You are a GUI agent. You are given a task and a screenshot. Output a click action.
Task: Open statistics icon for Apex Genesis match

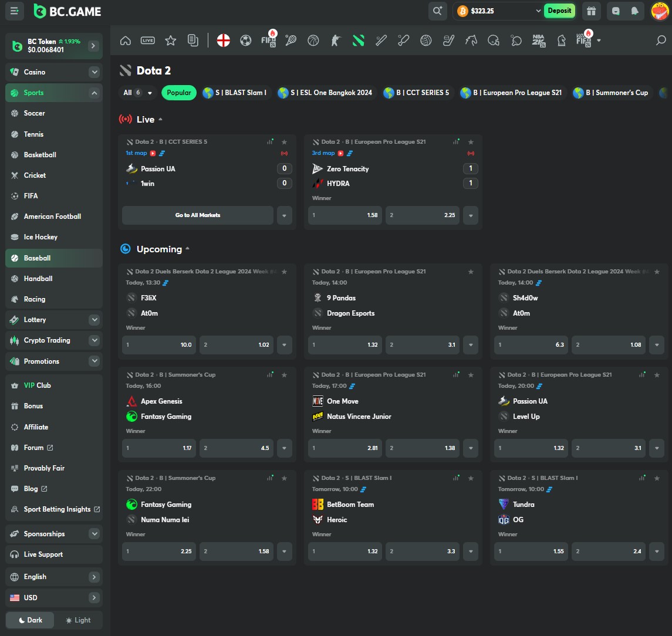click(x=270, y=374)
